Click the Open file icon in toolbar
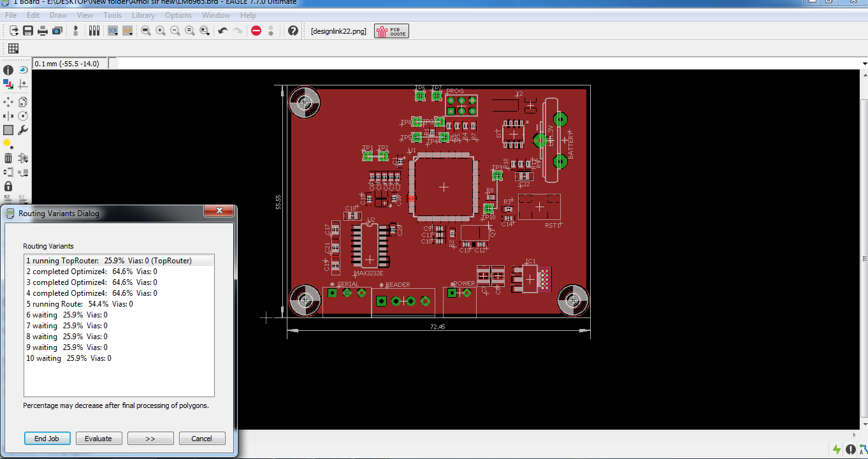Image resolution: width=868 pixels, height=459 pixels. [x=14, y=31]
